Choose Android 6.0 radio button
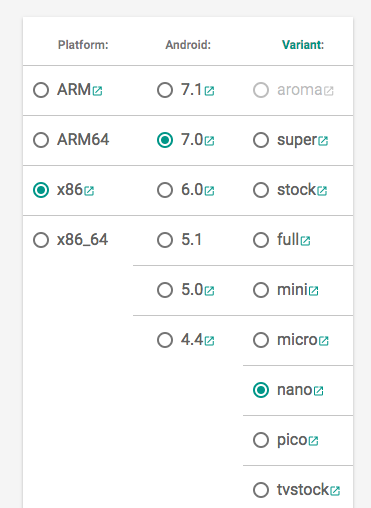 tap(165, 190)
